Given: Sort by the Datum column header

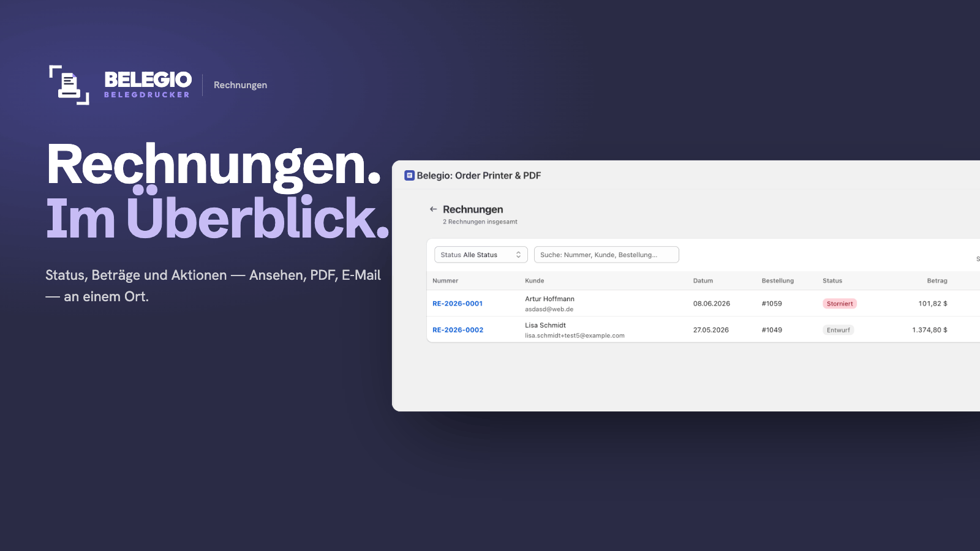Looking at the screenshot, I should click(x=703, y=281).
